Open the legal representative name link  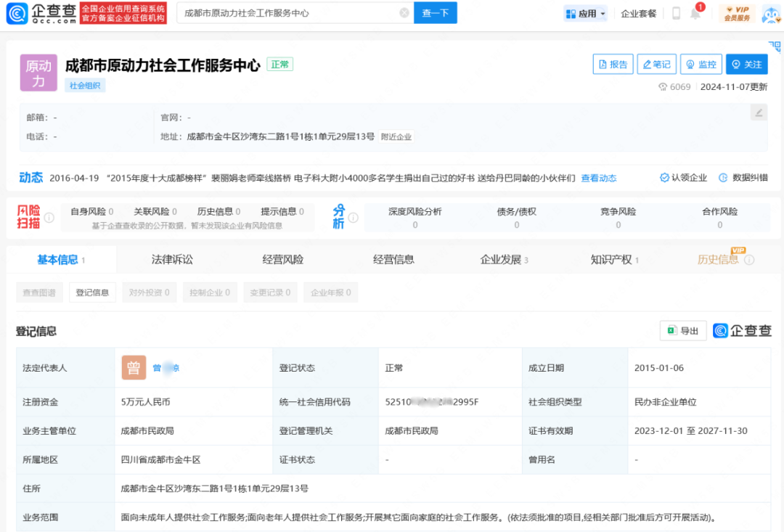click(x=166, y=368)
